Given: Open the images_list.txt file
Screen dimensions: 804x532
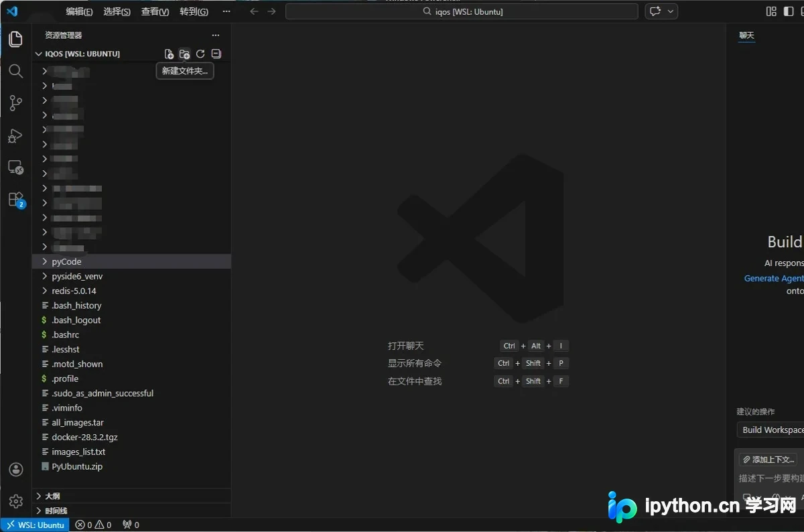Looking at the screenshot, I should [x=131, y=452].
